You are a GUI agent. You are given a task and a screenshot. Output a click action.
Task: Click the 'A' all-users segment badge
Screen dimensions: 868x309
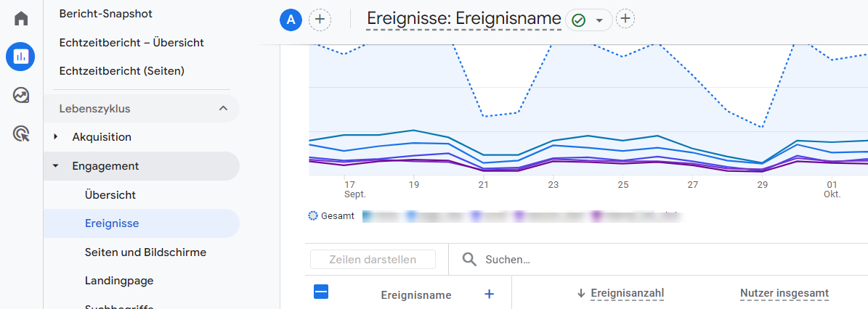[291, 20]
